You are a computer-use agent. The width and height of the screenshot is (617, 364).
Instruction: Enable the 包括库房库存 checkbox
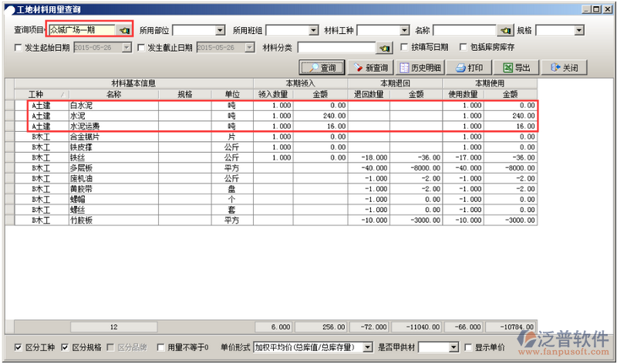(x=463, y=48)
